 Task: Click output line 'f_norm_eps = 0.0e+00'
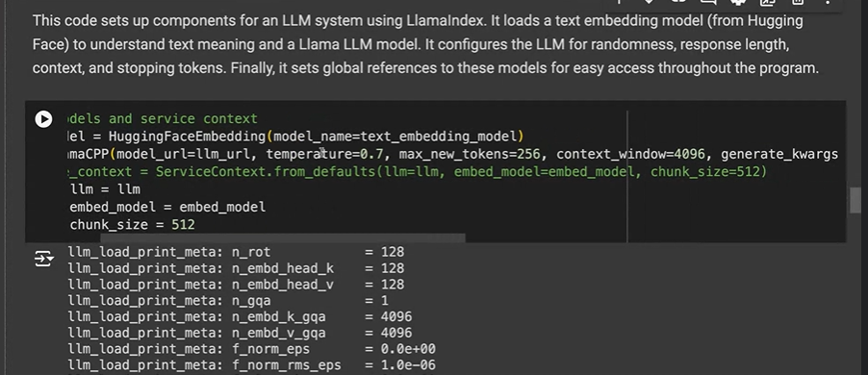click(x=252, y=350)
